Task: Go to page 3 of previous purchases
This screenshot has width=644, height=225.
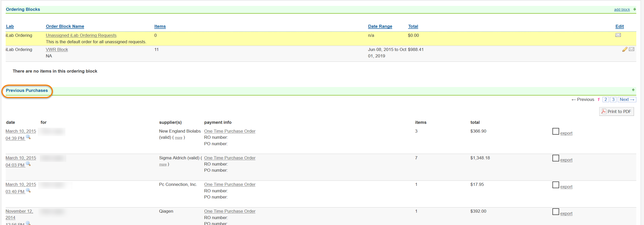Action: [x=613, y=99]
